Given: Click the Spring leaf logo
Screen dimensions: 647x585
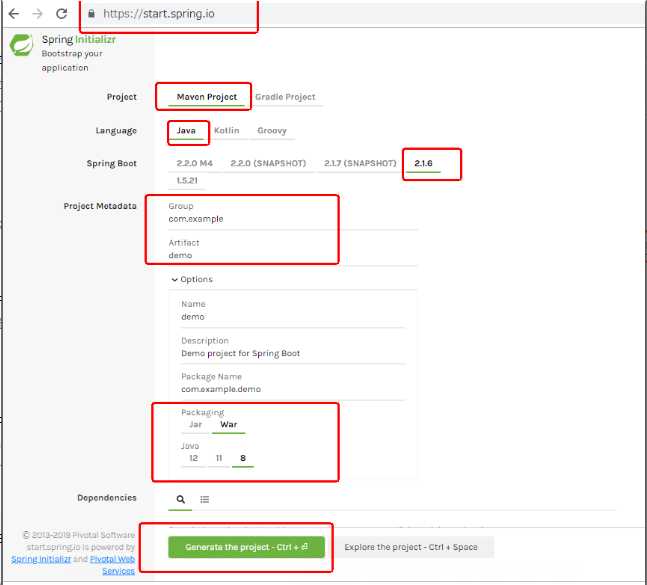Looking at the screenshot, I should click(x=21, y=45).
